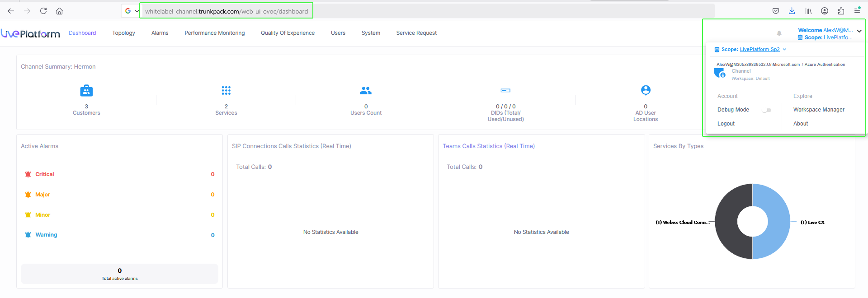
Task: Click the Critical alarm bell icon
Action: coord(28,174)
